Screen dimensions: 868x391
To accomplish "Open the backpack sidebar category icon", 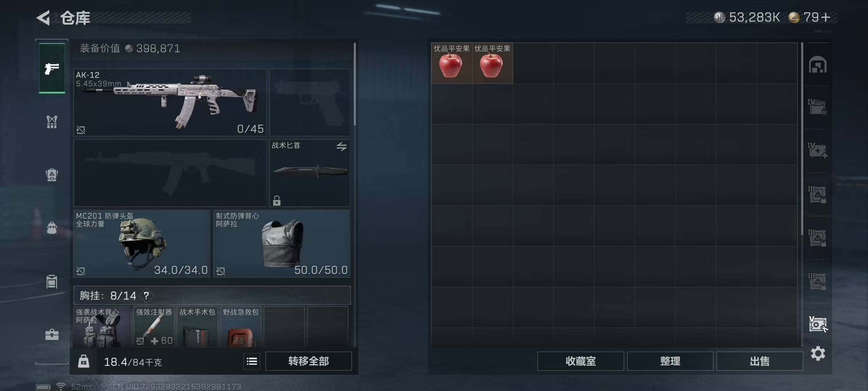I will [52, 175].
